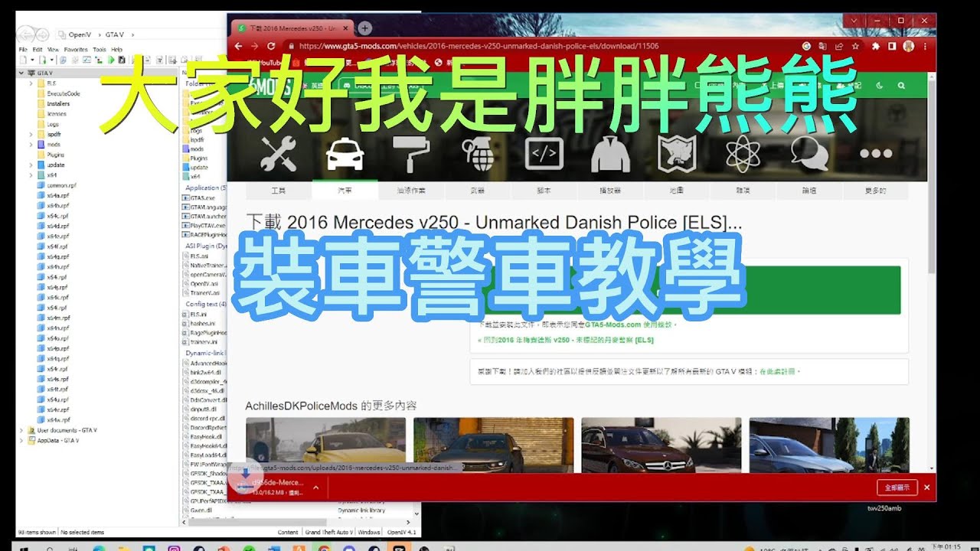
Task: Open the OpenIV Edit menu
Action: pos(38,49)
